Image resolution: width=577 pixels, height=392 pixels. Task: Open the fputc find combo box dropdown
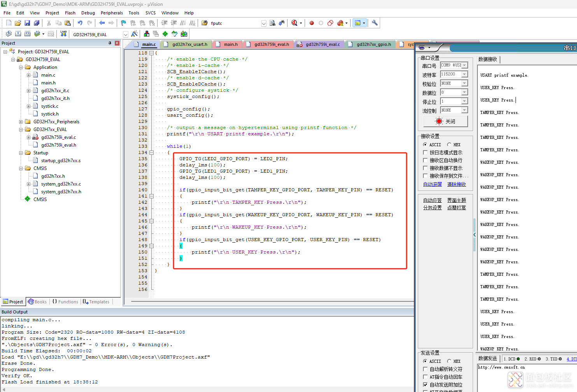pos(264,23)
